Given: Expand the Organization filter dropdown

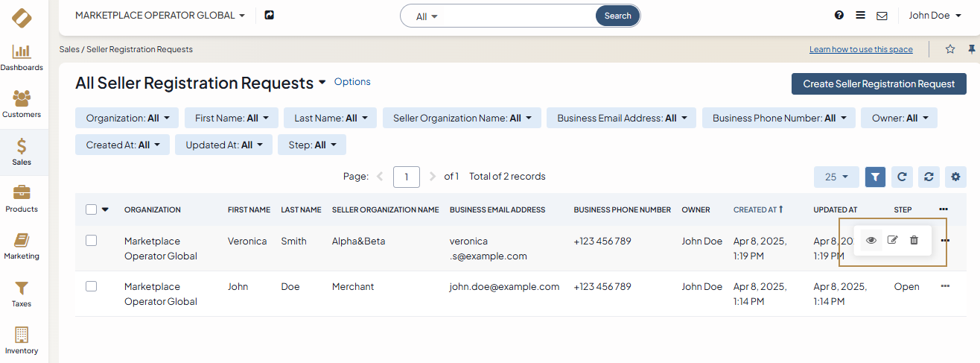Looking at the screenshot, I should click(127, 118).
